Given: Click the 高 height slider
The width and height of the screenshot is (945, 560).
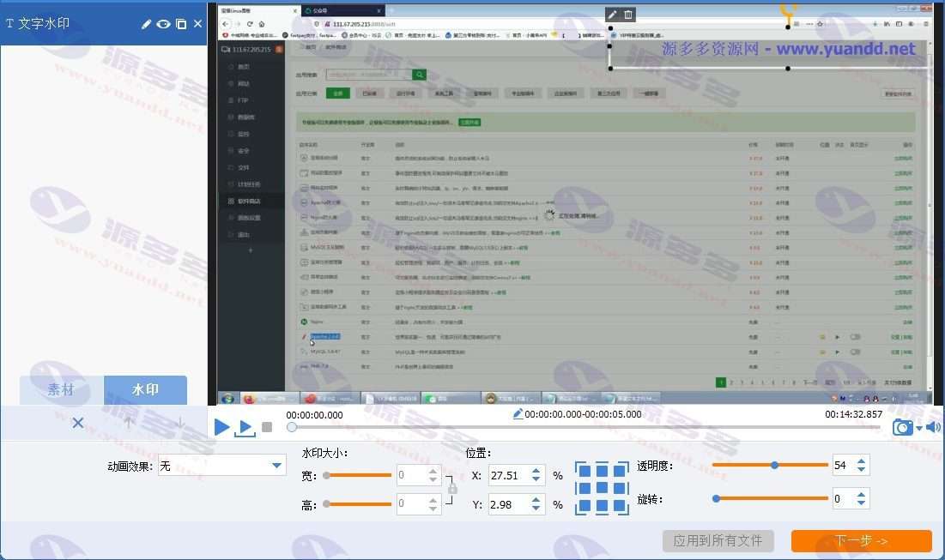Looking at the screenshot, I should (357, 503).
